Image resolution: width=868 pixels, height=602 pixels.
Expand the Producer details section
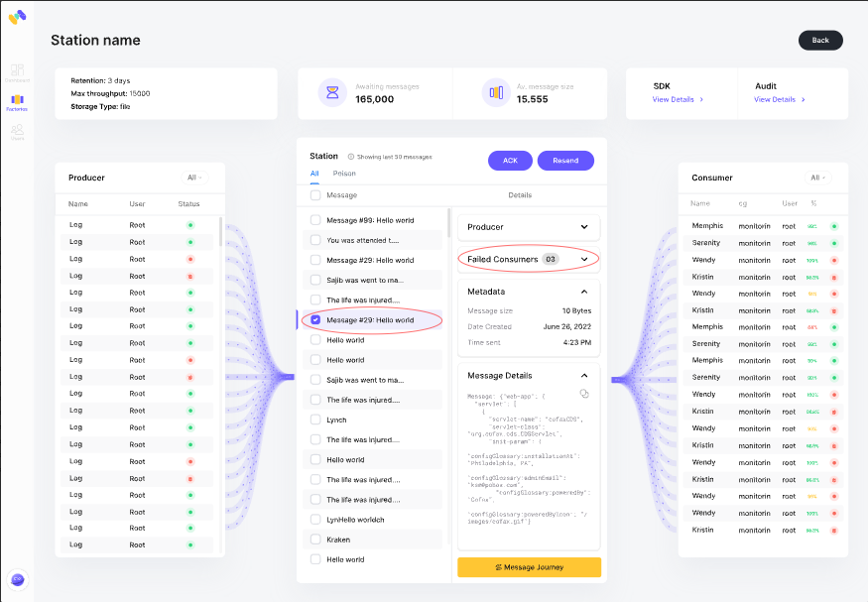click(584, 227)
